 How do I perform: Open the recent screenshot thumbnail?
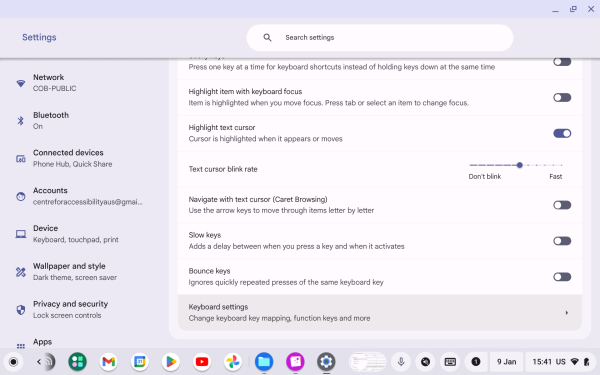point(367,362)
